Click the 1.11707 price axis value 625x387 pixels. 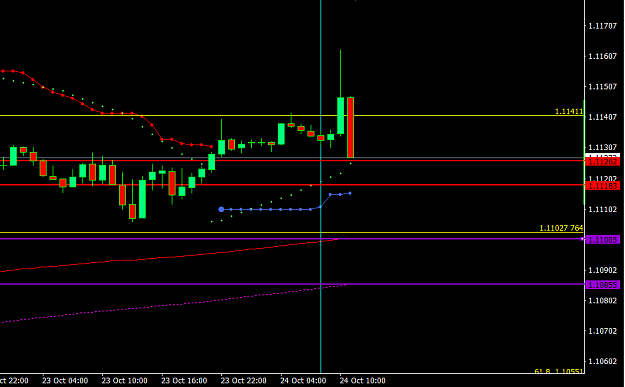pyautogui.click(x=603, y=26)
